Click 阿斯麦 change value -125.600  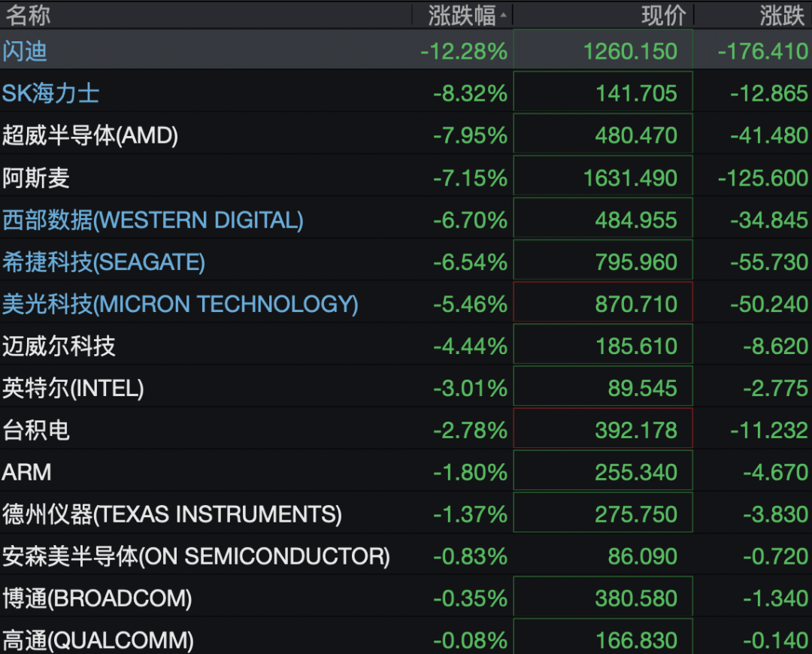click(x=763, y=178)
